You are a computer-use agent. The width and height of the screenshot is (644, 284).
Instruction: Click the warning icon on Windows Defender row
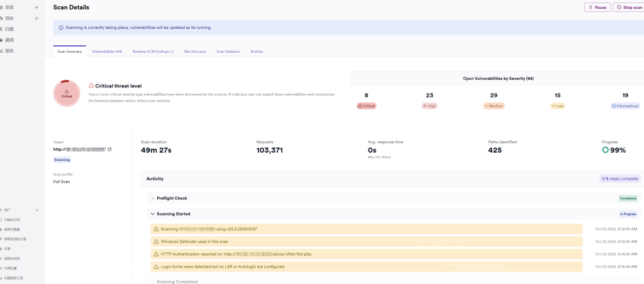pos(157,241)
